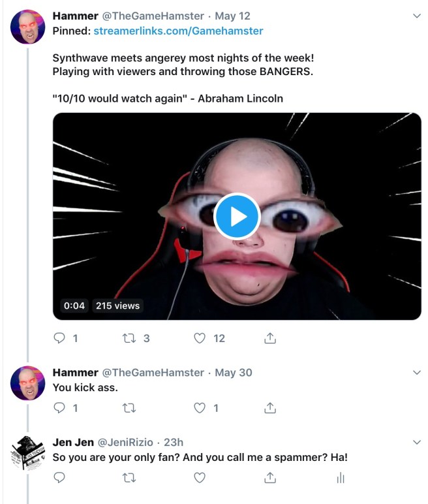This screenshot has height=504, width=428.
Task: Retweet the "You kick ass." tweet
Action: tap(129, 408)
